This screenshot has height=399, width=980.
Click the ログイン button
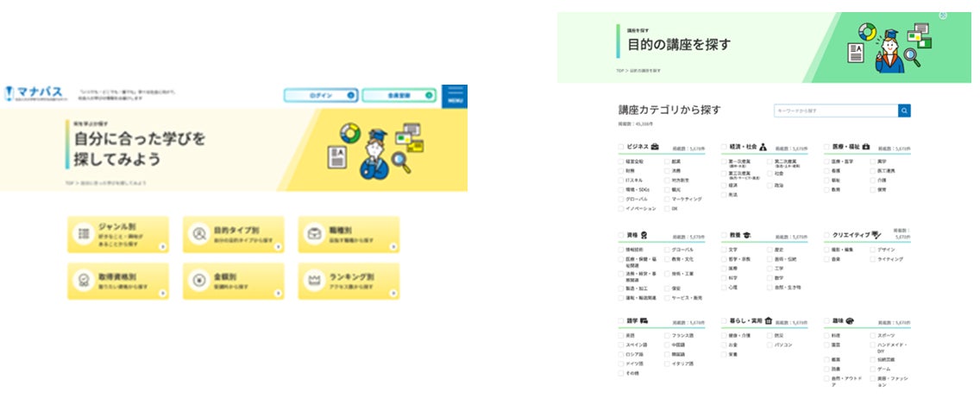click(x=321, y=96)
